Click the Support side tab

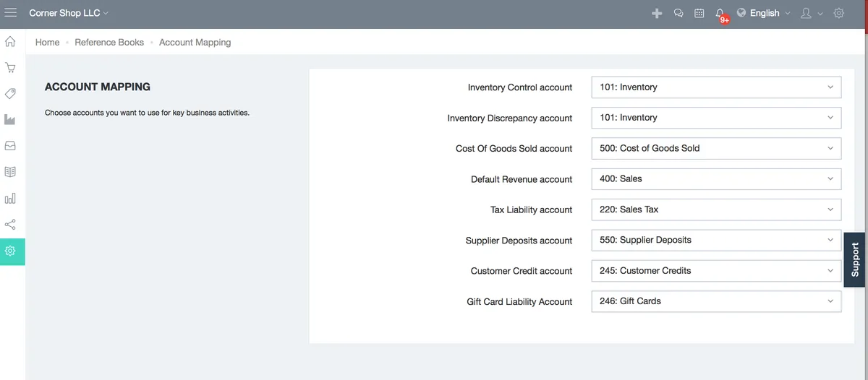coord(855,259)
